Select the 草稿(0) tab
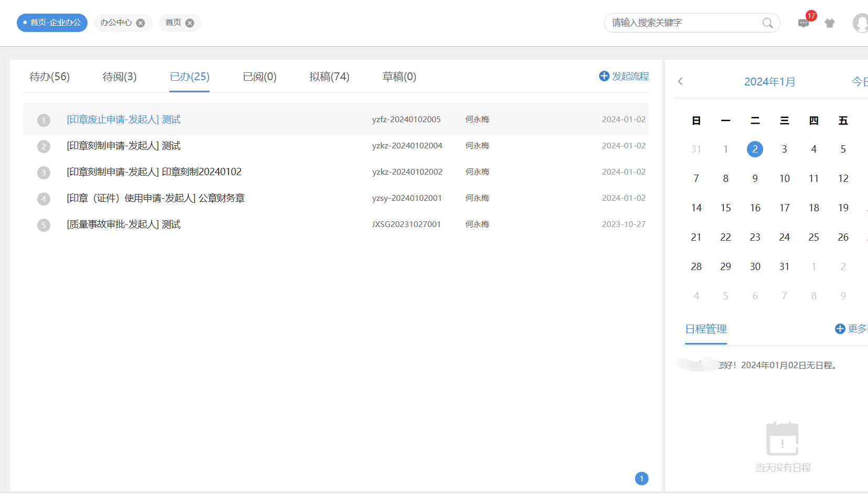 point(399,77)
